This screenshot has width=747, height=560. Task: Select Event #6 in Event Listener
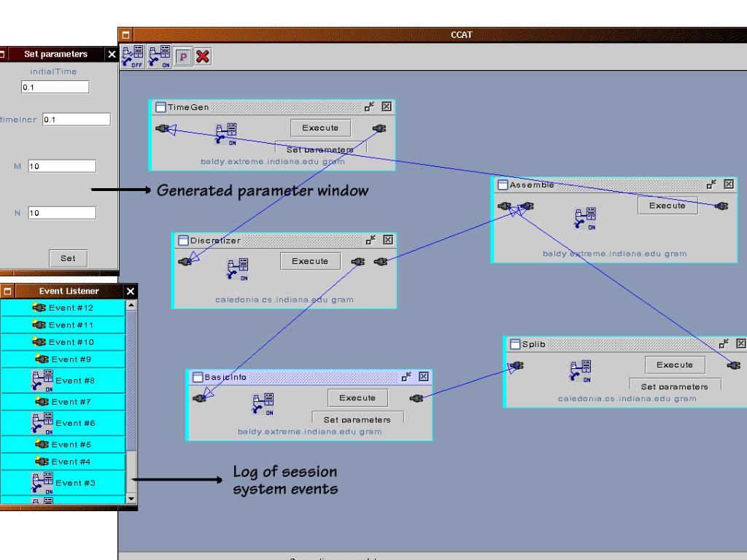pos(63,423)
